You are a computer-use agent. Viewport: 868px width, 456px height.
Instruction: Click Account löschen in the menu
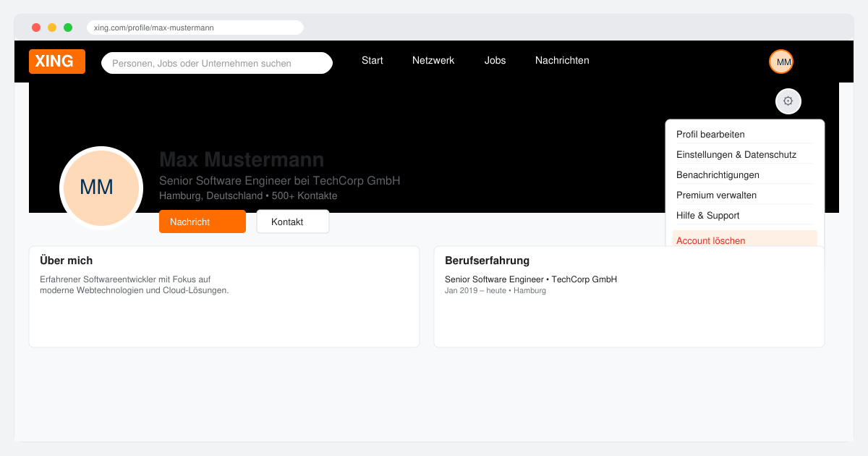(x=745, y=239)
